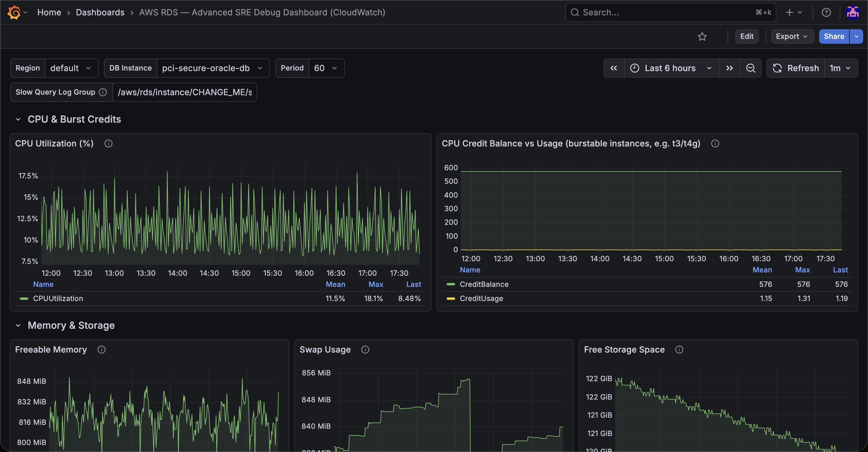This screenshot has height=452, width=868.
Task: Shift time range forward
Action: pyautogui.click(x=729, y=68)
